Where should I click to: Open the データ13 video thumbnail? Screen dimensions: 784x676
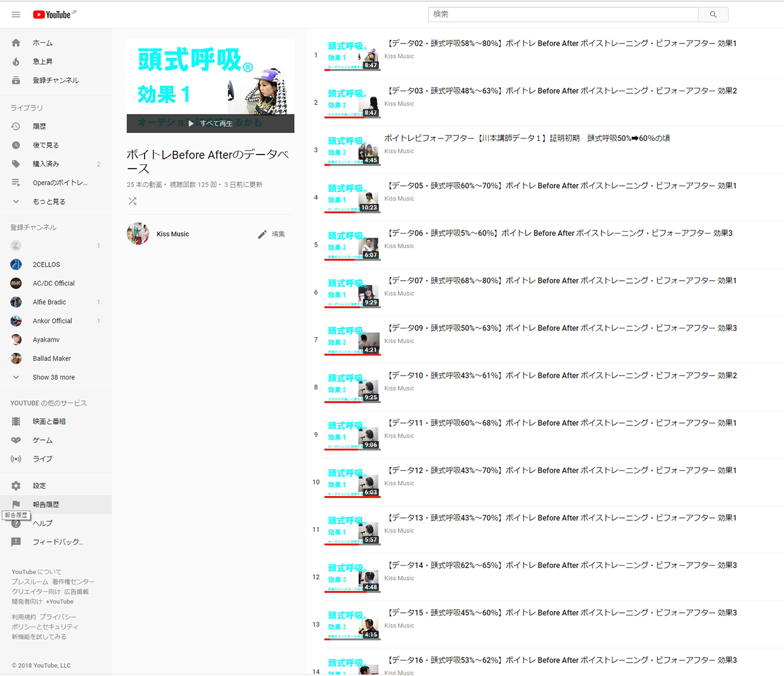click(x=353, y=530)
